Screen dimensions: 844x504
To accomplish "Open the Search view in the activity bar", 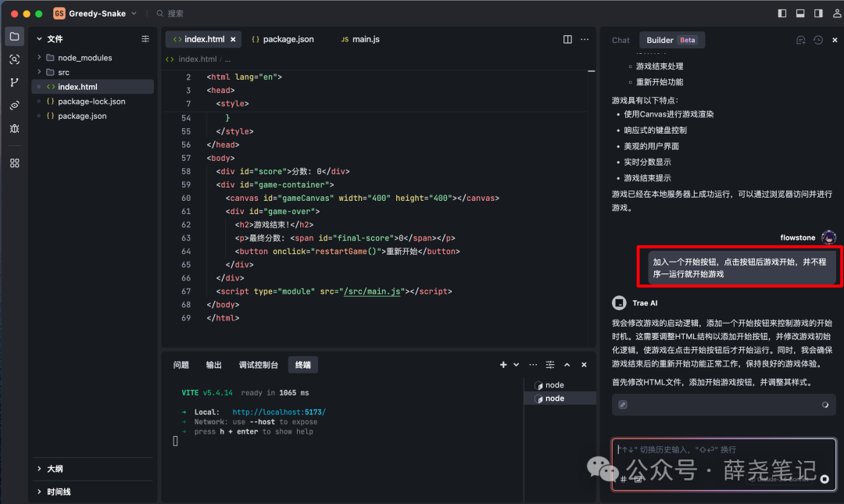I will (15, 59).
